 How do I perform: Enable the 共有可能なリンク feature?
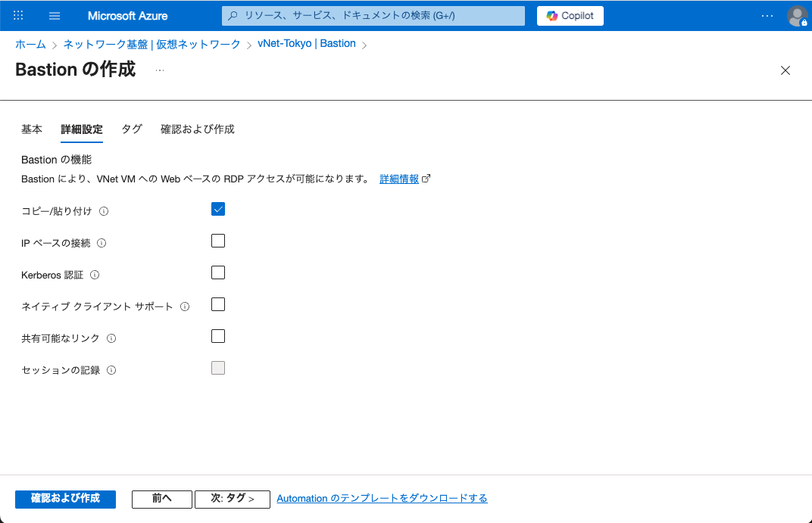pos(217,335)
